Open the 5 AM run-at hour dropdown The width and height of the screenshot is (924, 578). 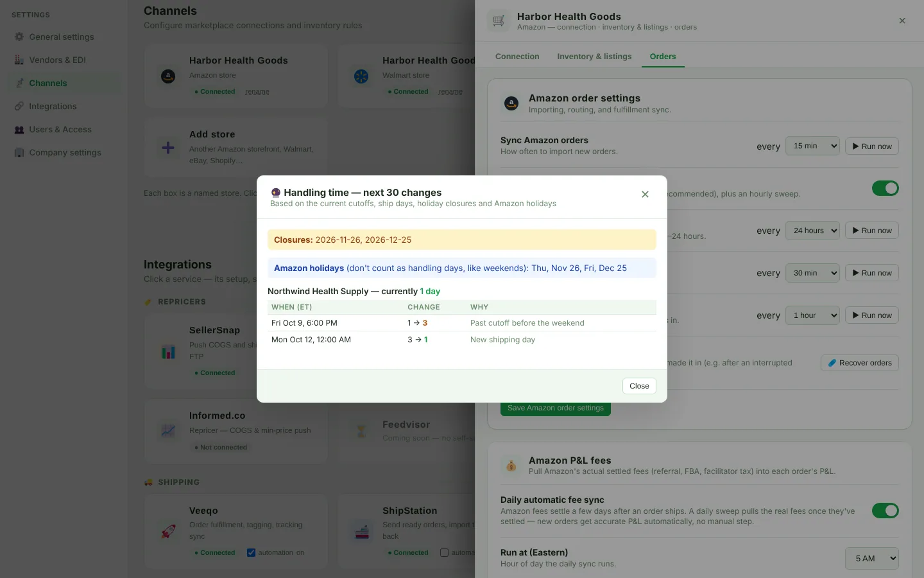(872, 558)
